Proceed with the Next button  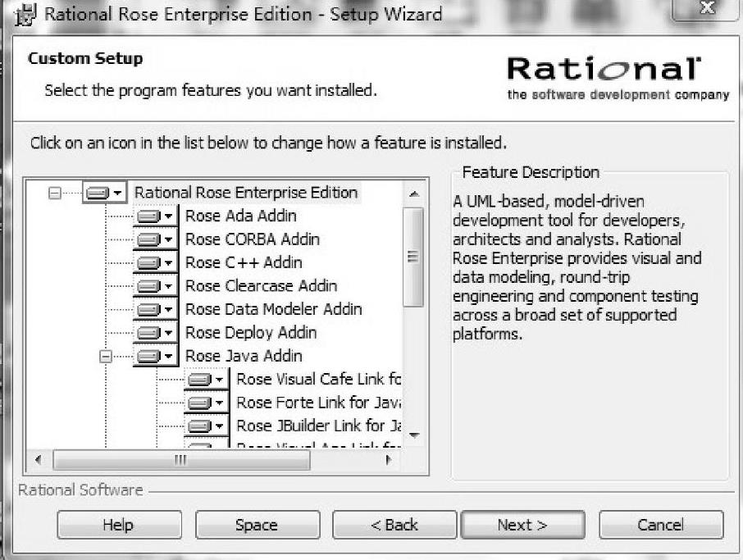(x=522, y=525)
